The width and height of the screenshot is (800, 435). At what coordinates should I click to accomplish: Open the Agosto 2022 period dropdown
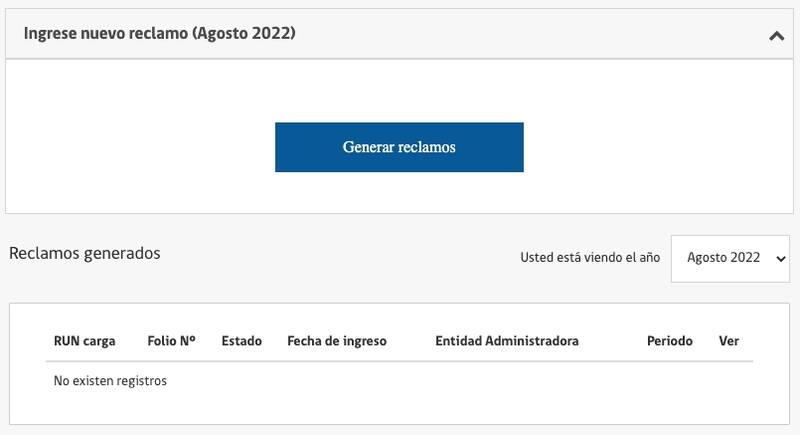(729, 258)
